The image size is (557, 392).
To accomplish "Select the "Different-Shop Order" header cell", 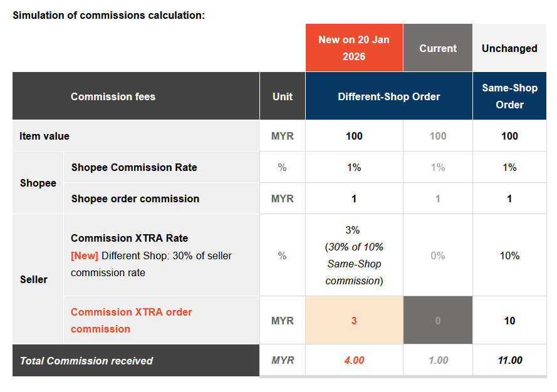I will pyautogui.click(x=388, y=96).
